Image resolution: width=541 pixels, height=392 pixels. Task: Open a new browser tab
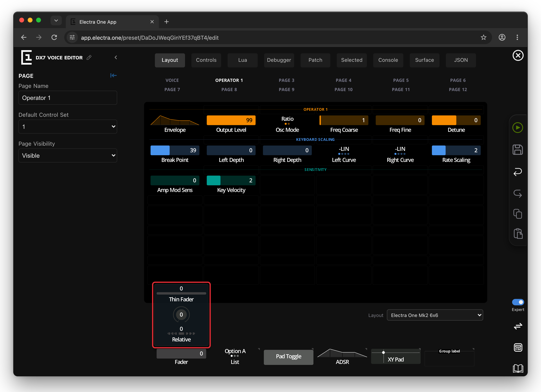pyautogui.click(x=167, y=22)
